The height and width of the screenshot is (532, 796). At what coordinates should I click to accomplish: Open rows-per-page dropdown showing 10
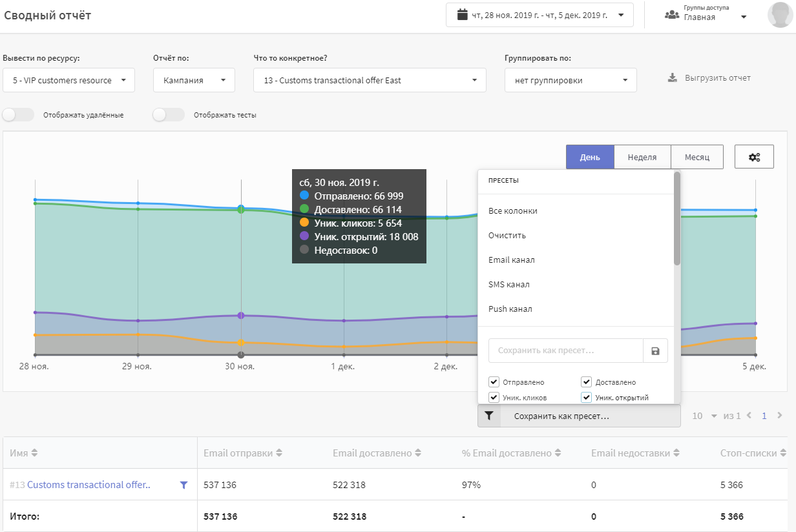pos(705,416)
